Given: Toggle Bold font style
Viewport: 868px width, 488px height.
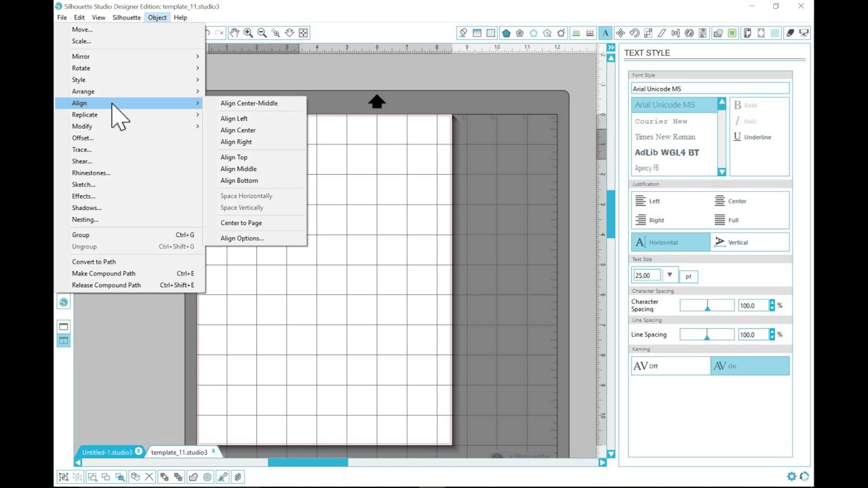Looking at the screenshot, I should pos(747,105).
